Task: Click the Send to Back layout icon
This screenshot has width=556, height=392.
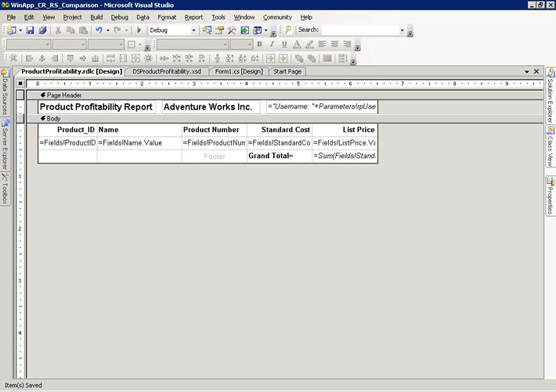Action: coord(312,58)
